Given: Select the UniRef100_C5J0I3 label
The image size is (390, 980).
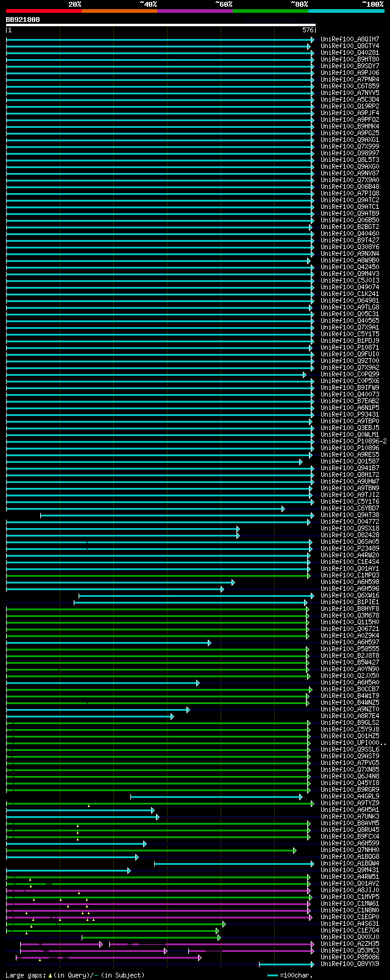Looking at the screenshot, I should 350,280.
